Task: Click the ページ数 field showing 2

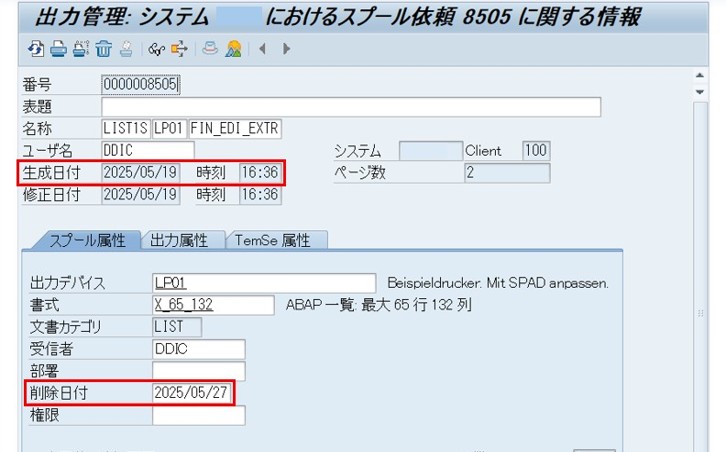Action: (507, 173)
